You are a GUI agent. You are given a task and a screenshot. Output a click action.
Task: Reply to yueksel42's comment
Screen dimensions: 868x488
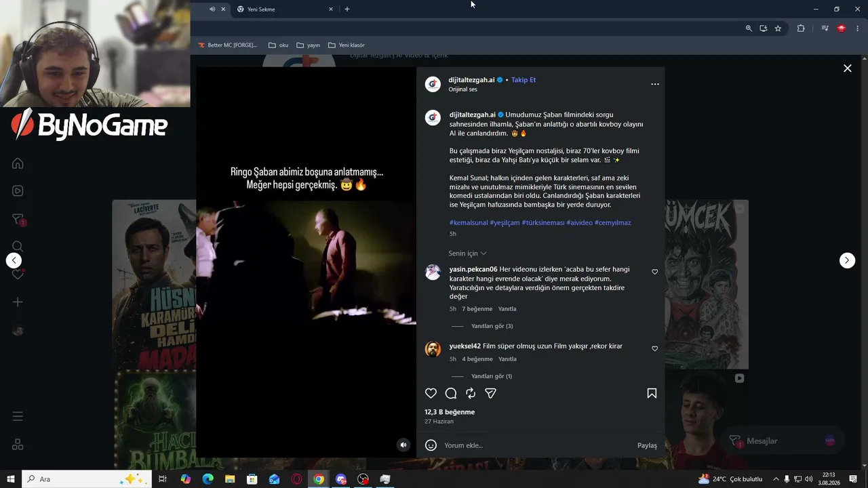pyautogui.click(x=507, y=359)
